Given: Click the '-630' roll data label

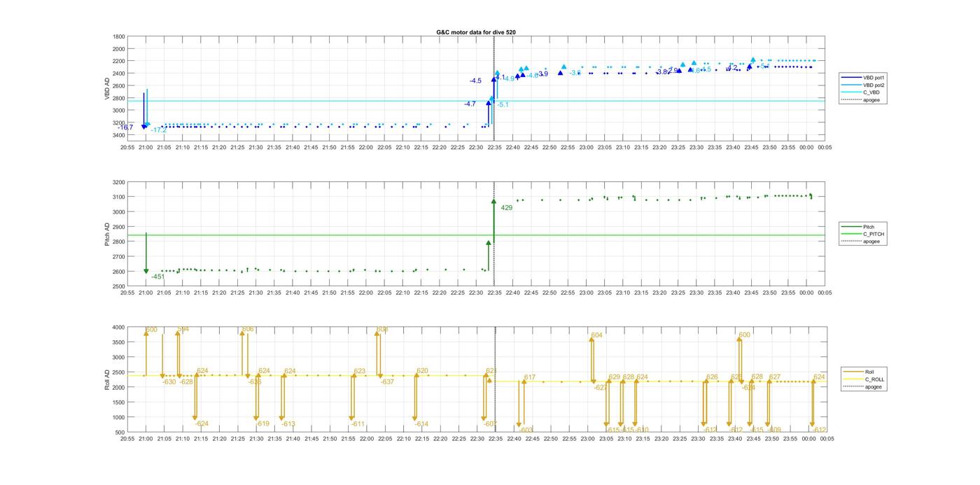Looking at the screenshot, I should [x=169, y=381].
